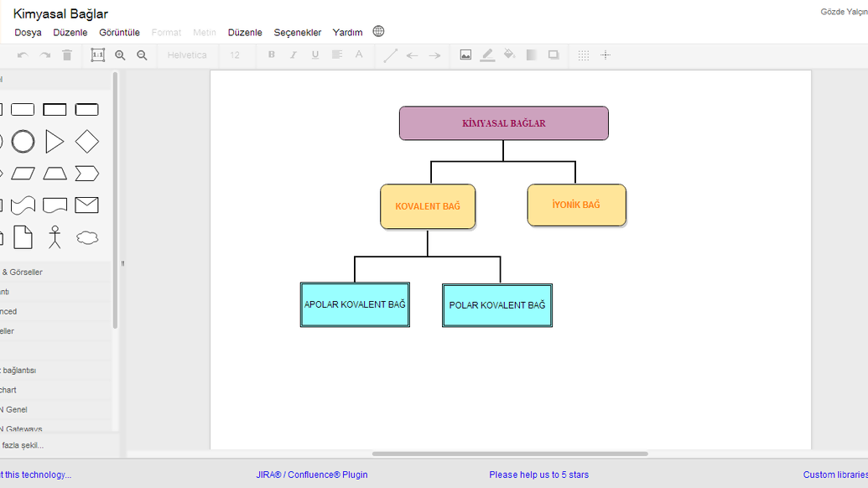868x488 pixels.
Task: Follow the JIRA / Confluence Plugin link
Action: coord(313,475)
